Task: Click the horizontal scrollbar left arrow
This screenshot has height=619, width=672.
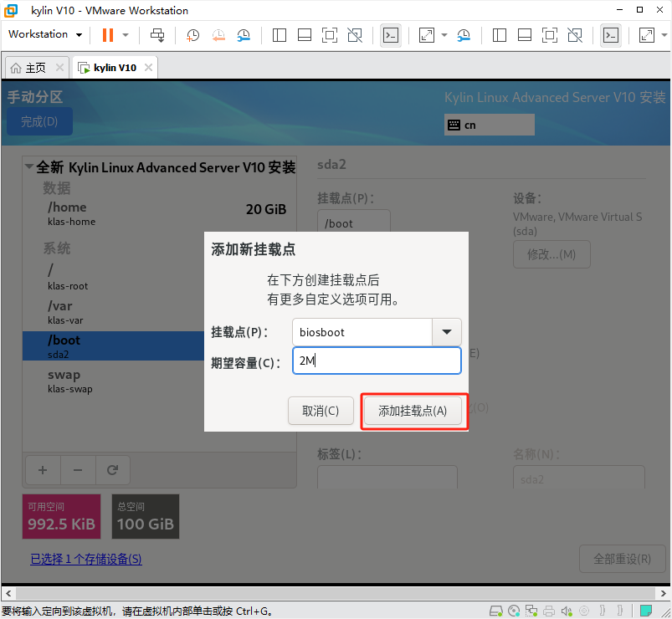Action: tap(8, 593)
